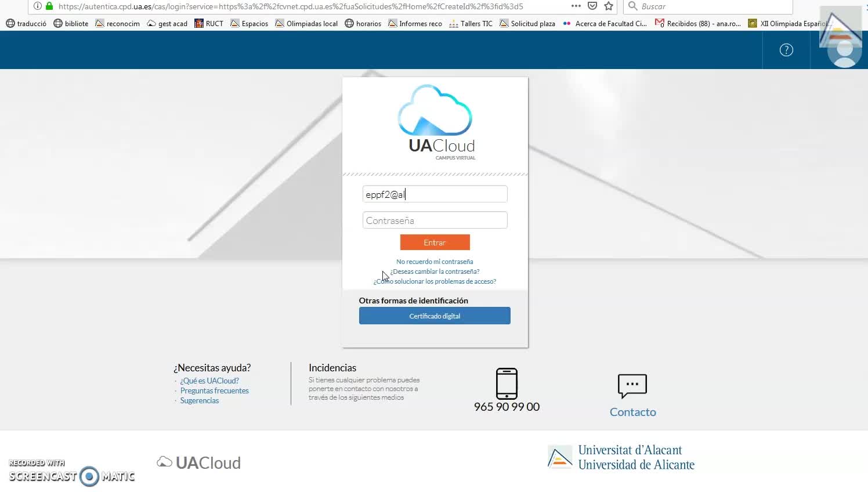
Task: Click the footer UACloud logo
Action: click(x=198, y=462)
